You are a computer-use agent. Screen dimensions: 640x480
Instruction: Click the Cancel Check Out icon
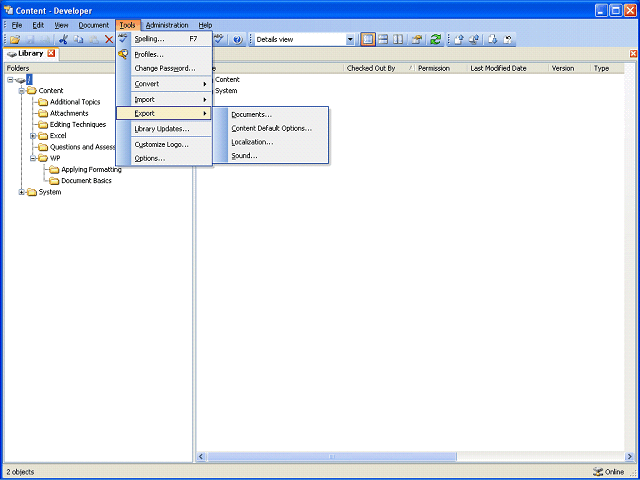pyautogui.click(x=508, y=40)
